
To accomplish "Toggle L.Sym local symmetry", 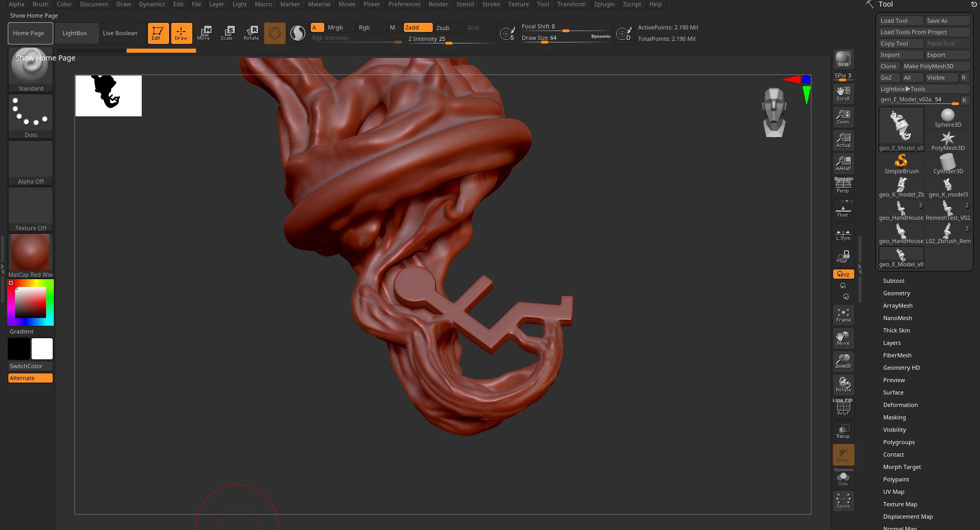I will pos(843,234).
